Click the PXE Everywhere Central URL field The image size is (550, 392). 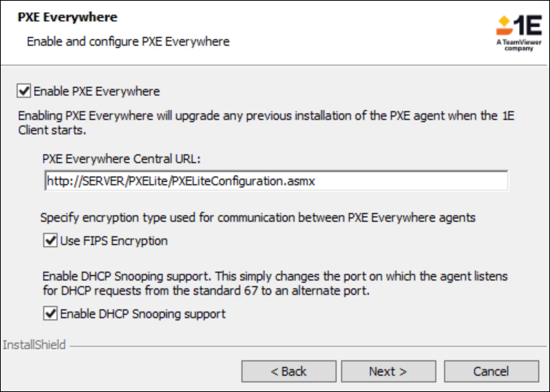click(x=276, y=180)
